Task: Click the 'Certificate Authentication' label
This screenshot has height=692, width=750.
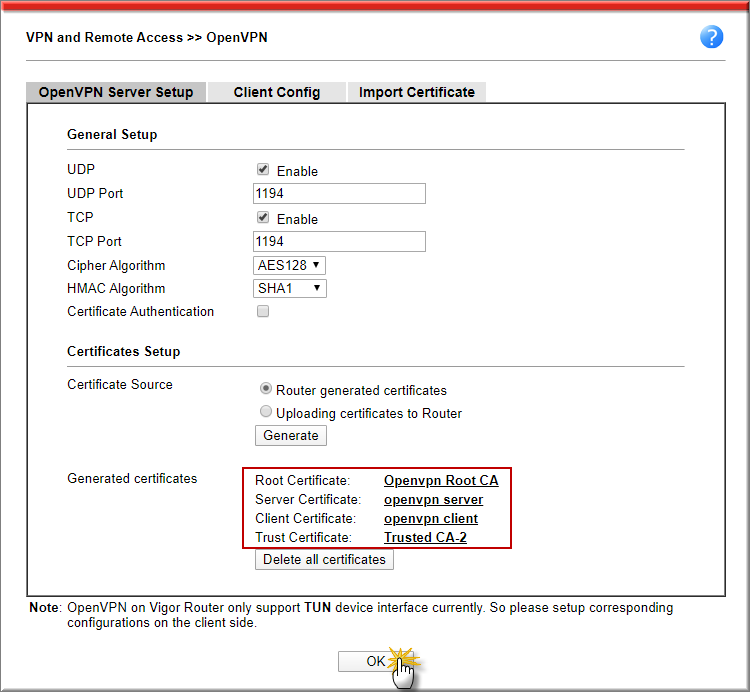Action: pos(141,311)
